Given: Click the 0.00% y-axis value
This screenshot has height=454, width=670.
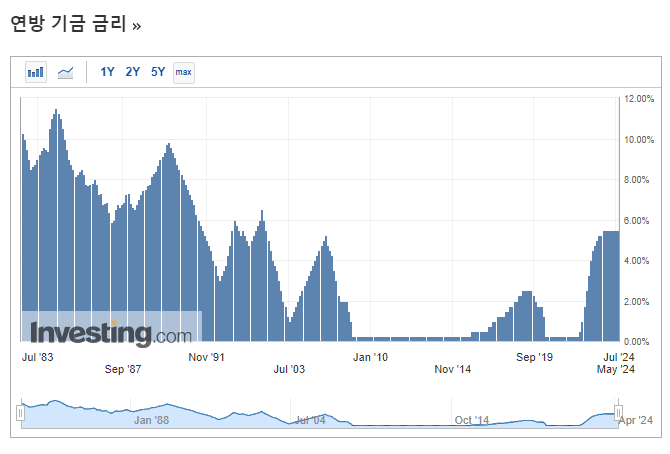Looking at the screenshot, I should tap(636, 342).
